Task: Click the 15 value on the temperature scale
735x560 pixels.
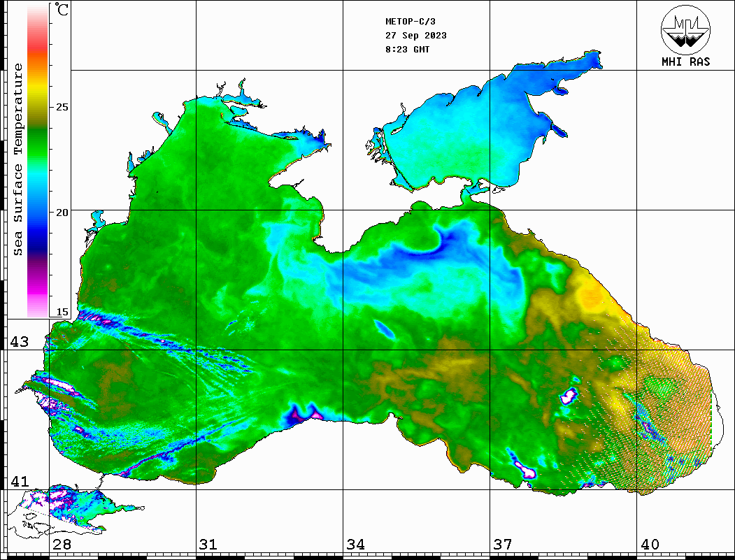Action: tap(62, 312)
